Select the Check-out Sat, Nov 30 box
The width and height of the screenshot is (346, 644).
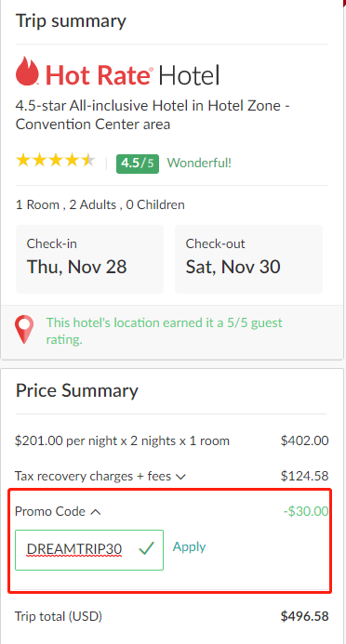click(248, 259)
